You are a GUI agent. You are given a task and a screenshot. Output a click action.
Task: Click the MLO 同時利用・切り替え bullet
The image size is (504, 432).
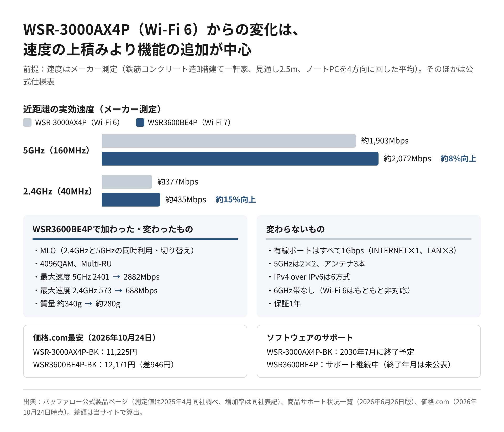tap(115, 251)
